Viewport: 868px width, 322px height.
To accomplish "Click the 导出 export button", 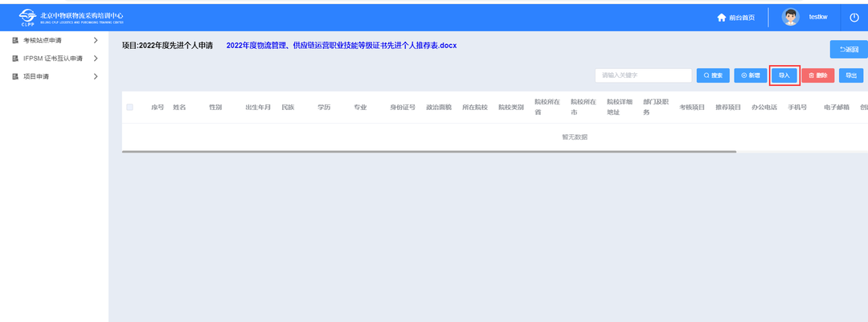I will tap(851, 75).
